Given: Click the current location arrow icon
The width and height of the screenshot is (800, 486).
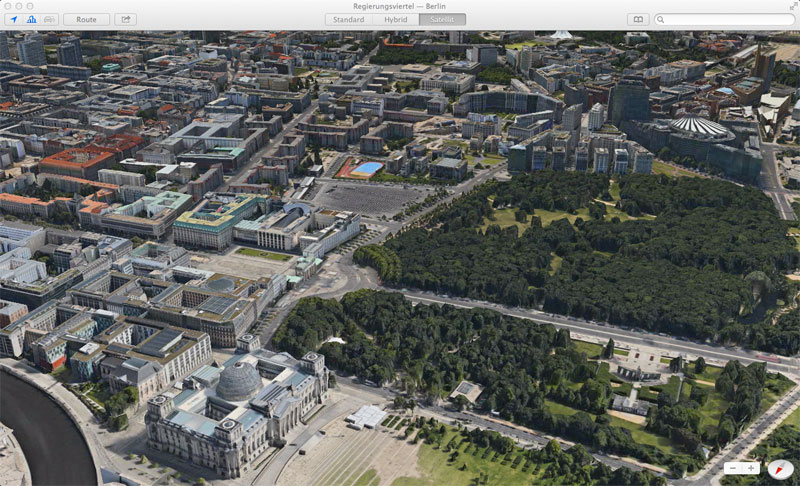Looking at the screenshot, I should click(13, 19).
